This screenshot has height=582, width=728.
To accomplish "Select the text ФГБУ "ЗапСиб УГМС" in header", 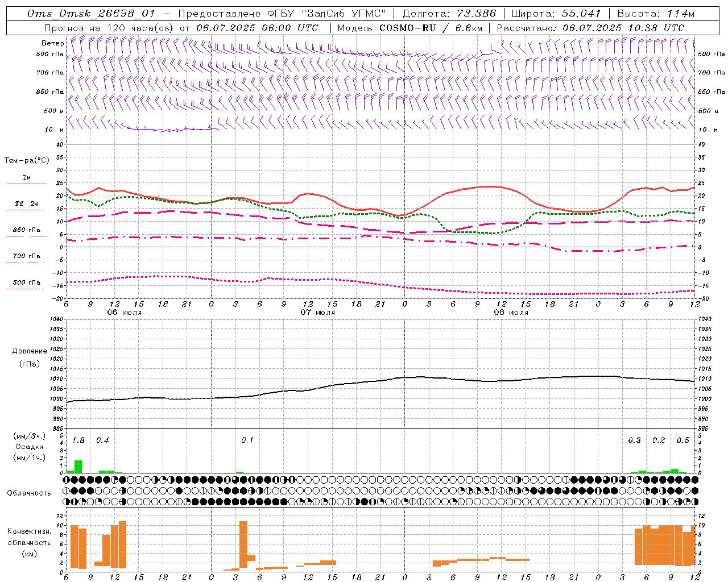I will coord(326,14).
